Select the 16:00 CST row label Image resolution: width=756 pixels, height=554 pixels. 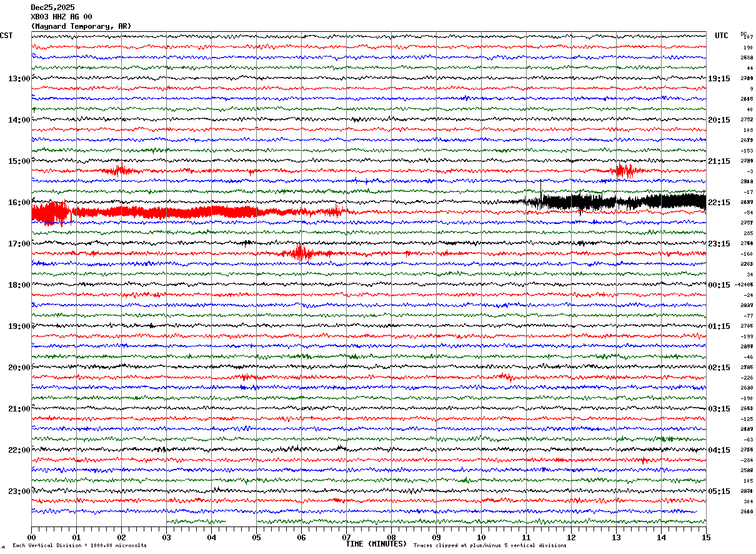(19, 203)
